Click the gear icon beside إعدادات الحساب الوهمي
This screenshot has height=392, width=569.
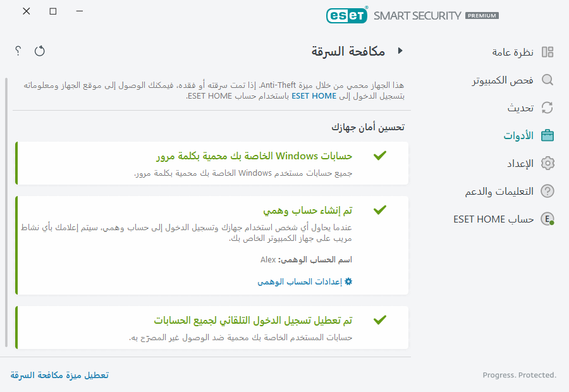348,282
